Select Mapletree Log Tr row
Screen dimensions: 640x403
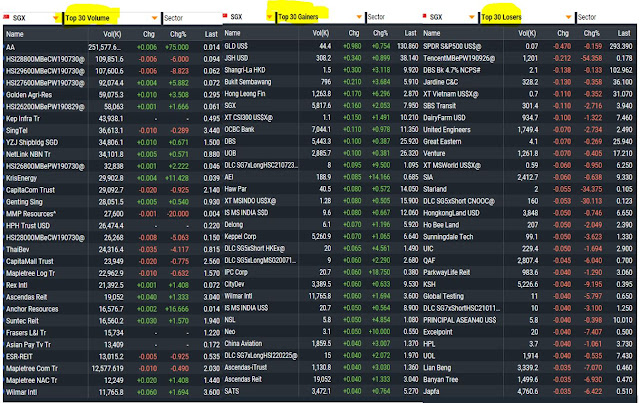[113, 273]
